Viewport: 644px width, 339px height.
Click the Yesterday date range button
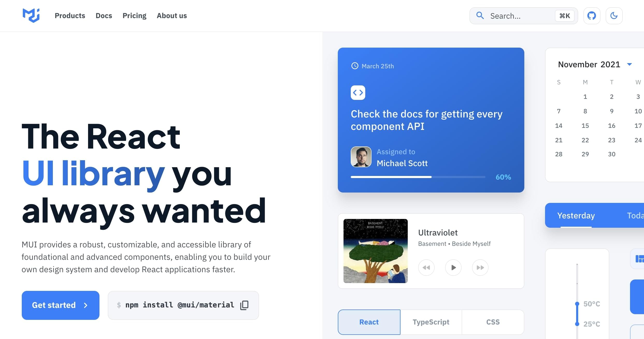(576, 215)
